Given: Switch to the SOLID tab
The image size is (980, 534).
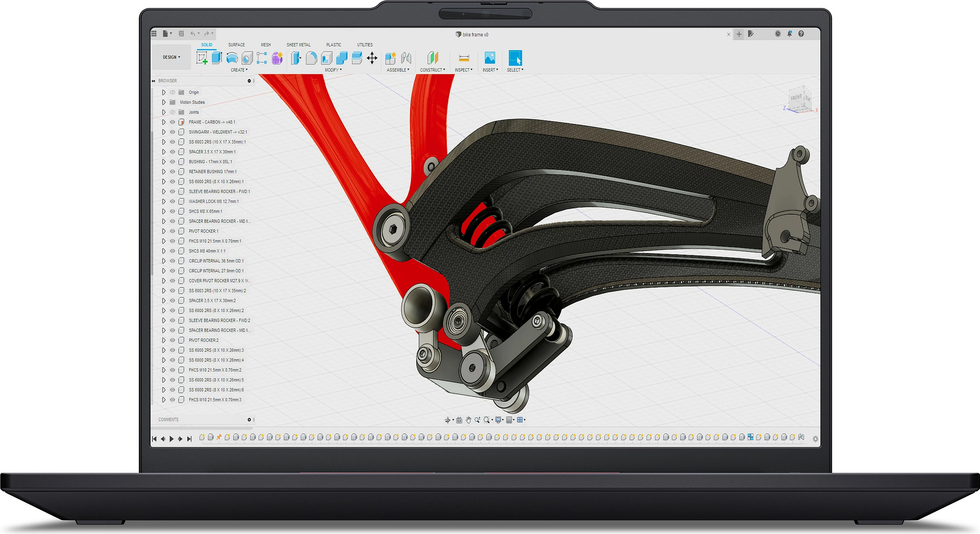Looking at the screenshot, I should tap(207, 45).
